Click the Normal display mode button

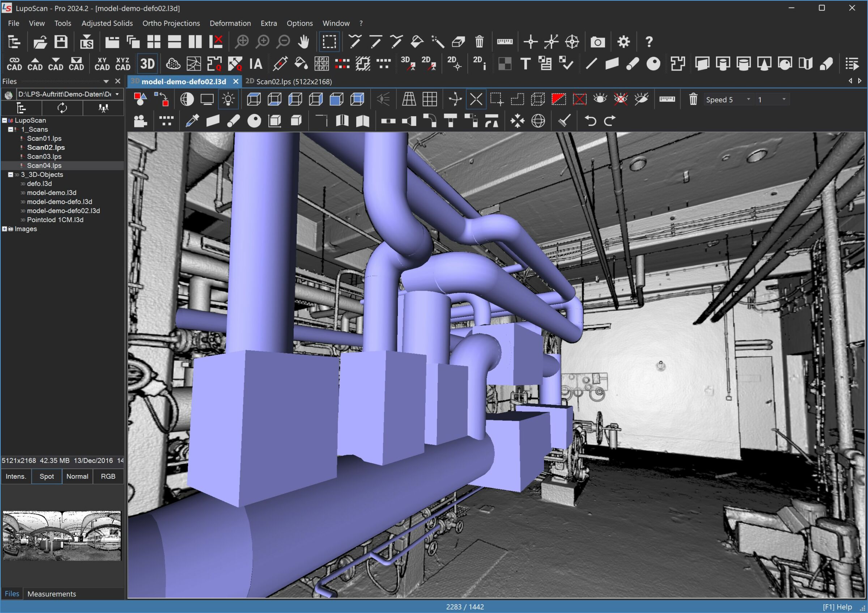click(x=77, y=476)
